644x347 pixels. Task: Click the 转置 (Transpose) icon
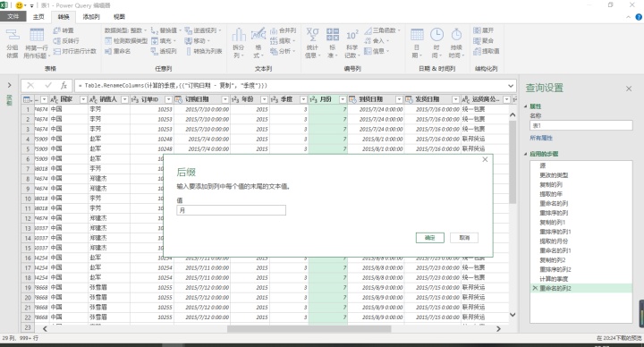(57, 30)
